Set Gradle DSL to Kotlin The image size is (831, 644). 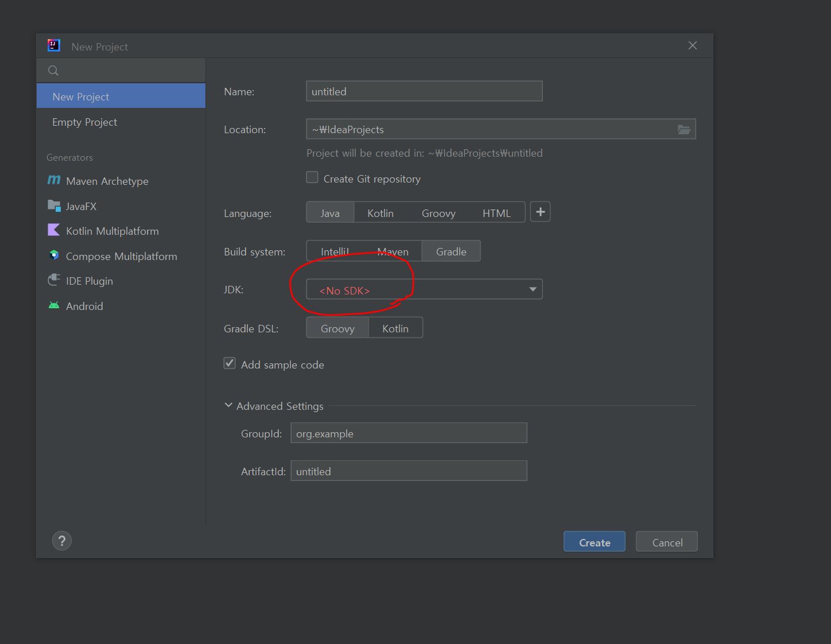click(x=395, y=328)
